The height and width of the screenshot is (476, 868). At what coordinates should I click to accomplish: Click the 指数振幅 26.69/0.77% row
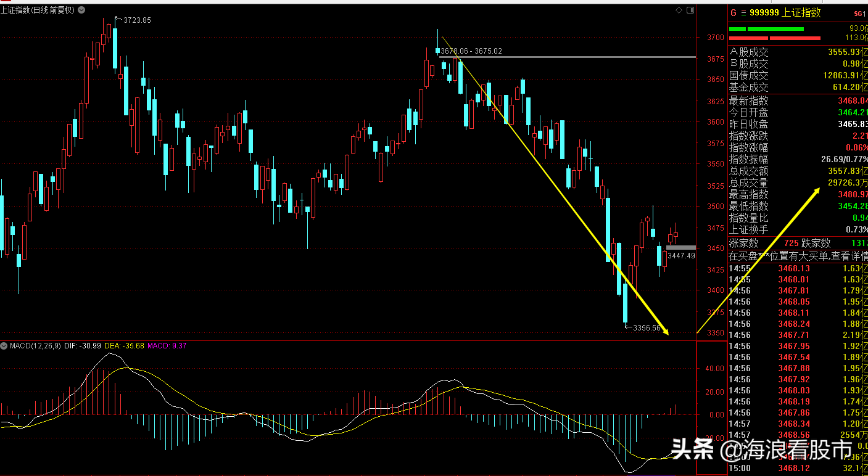798,159
